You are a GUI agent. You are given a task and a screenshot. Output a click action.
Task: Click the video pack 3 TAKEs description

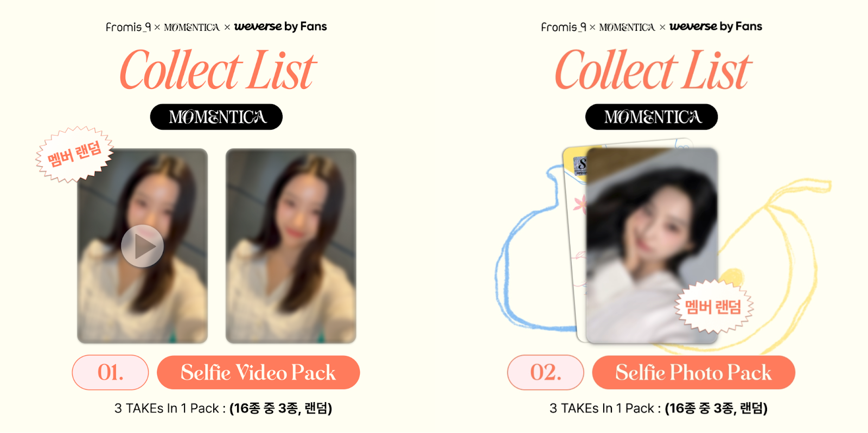click(223, 408)
